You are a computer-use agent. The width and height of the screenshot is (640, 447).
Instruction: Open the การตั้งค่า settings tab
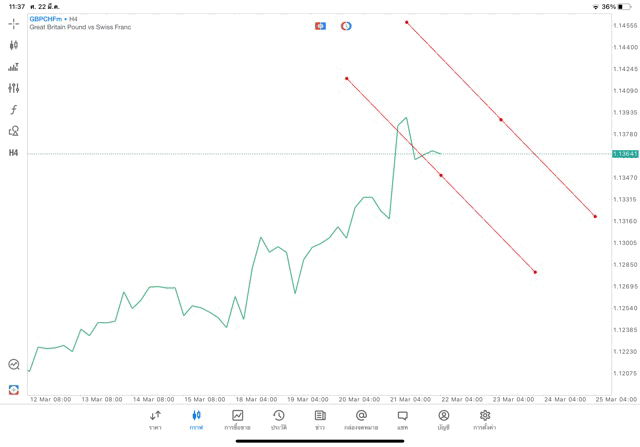(x=485, y=420)
